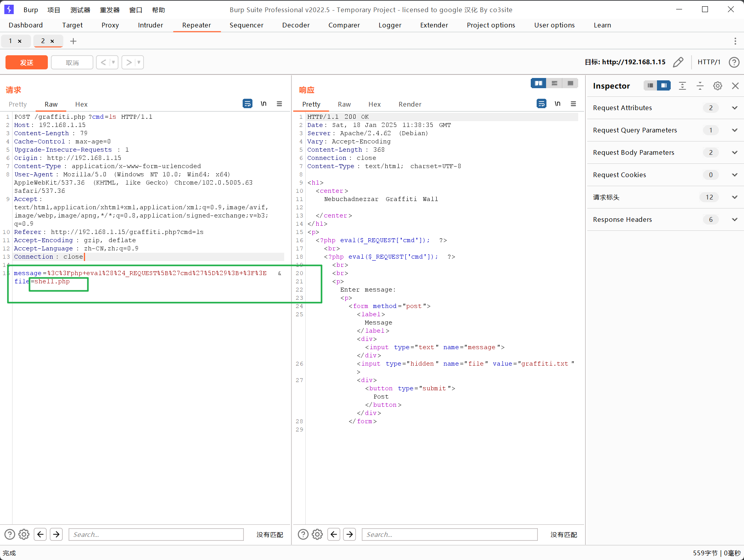This screenshot has height=560, width=744.
Task: Close the Inspector panel
Action: (735, 86)
